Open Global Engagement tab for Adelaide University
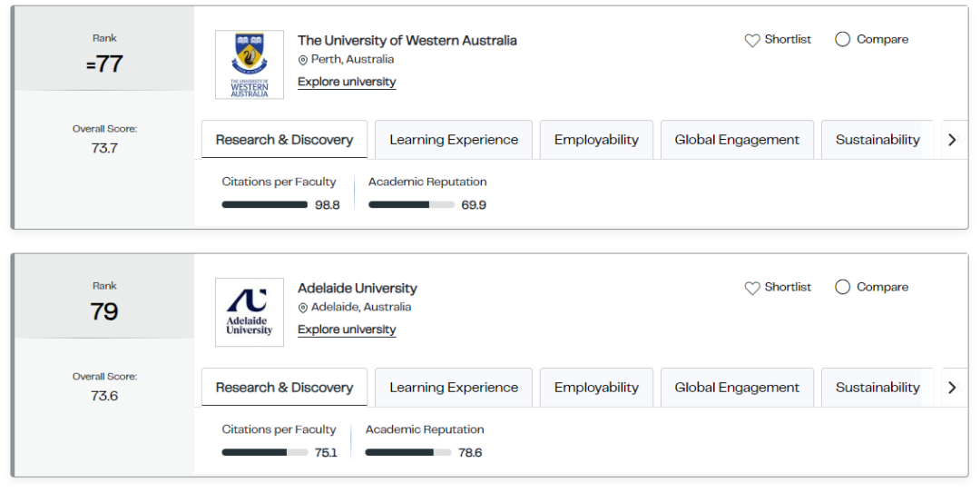Viewport: 980px width, 492px height. [737, 388]
